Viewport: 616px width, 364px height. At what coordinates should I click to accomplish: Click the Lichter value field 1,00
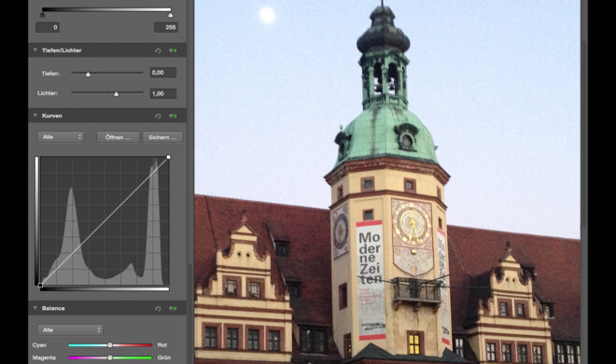coord(163,93)
